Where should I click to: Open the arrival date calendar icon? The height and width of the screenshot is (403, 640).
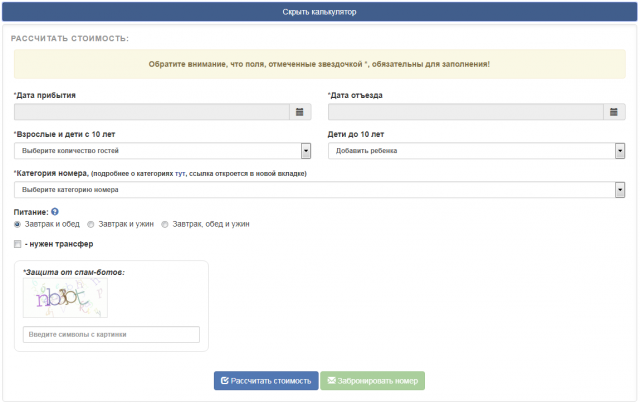coord(300,112)
